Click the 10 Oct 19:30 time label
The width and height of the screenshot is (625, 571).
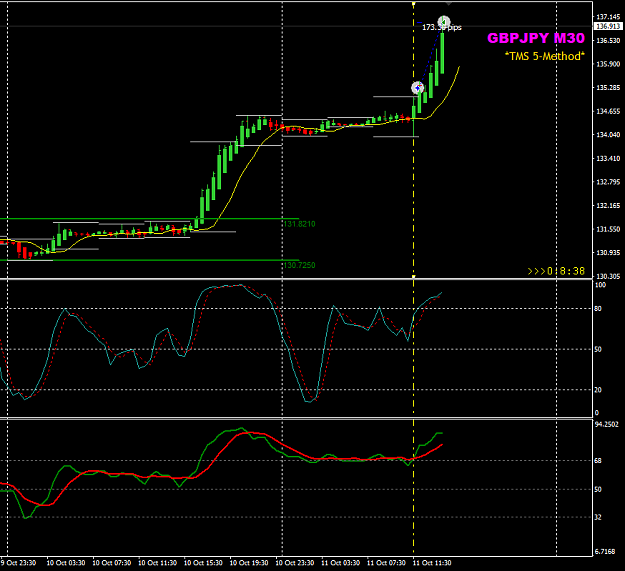click(249, 563)
